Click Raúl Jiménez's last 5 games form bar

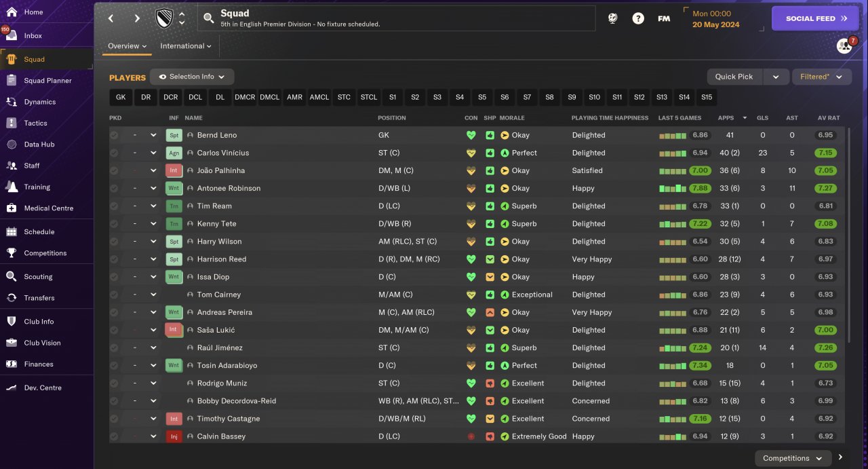point(673,348)
